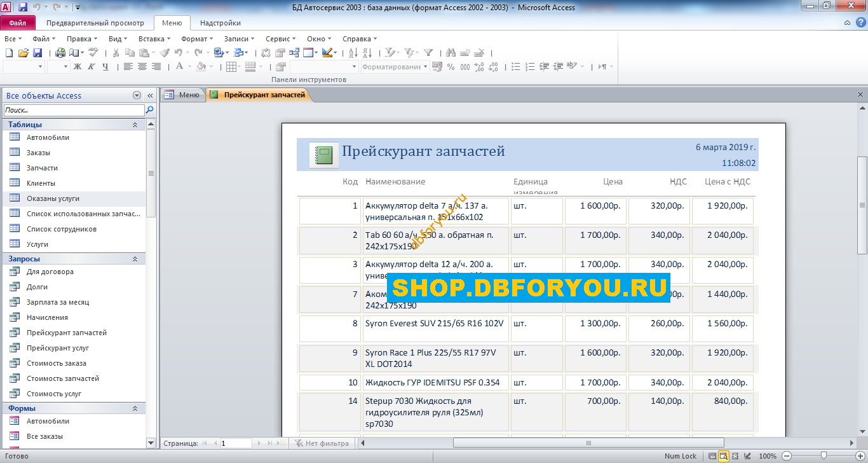Viewport: 868px width, 463px height.
Task: Close the Прейскурант запчастей document tab
Action: point(860,95)
